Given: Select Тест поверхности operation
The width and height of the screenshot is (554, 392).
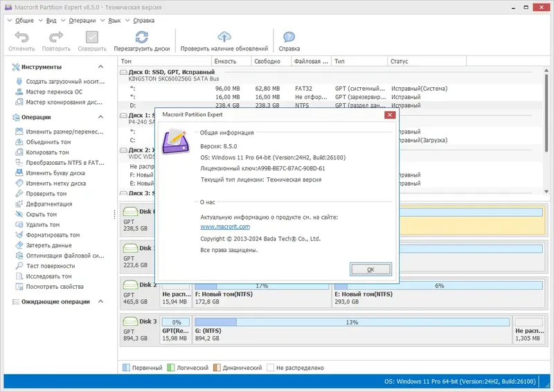Looking at the screenshot, I should tap(45, 266).
